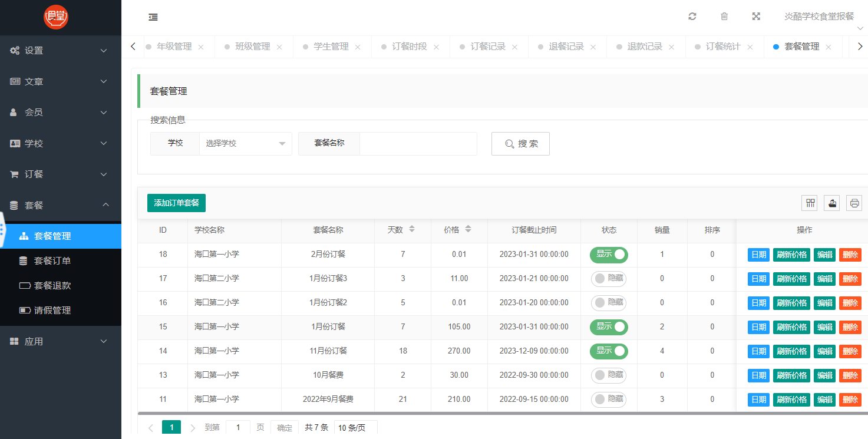Click 删除 for 10月餐费
This screenshot has height=439, width=868.
pos(850,375)
